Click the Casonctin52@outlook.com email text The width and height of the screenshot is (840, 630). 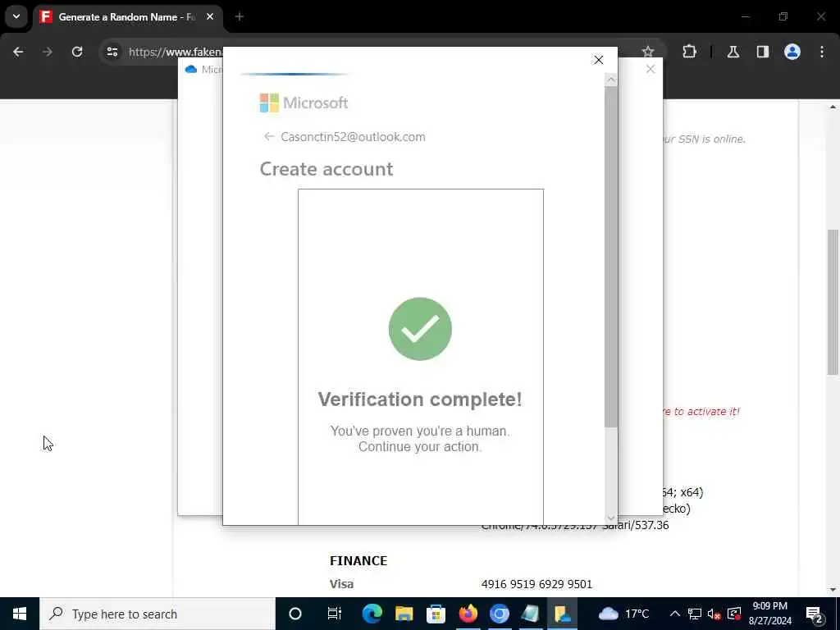click(x=353, y=137)
